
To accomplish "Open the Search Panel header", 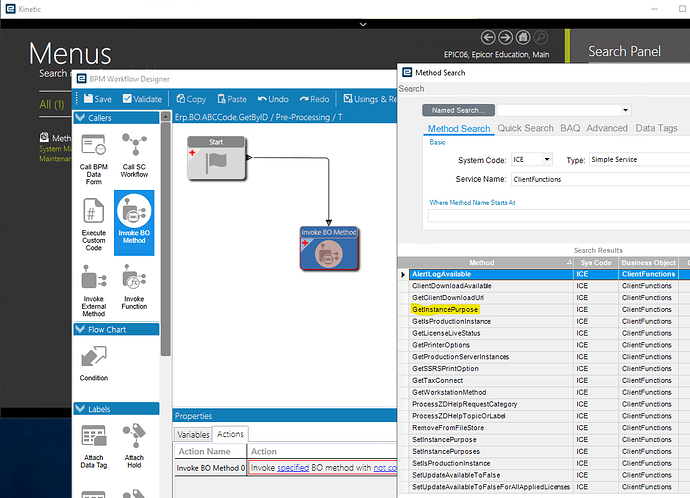I will [624, 51].
